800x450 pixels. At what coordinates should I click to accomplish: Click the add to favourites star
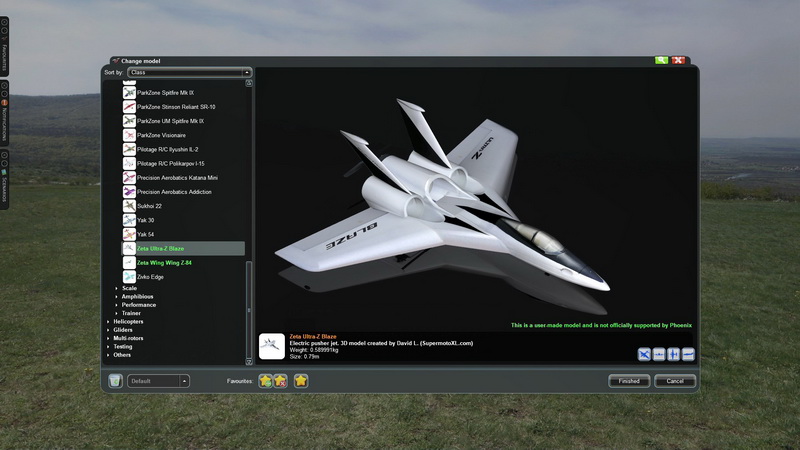[265, 381]
